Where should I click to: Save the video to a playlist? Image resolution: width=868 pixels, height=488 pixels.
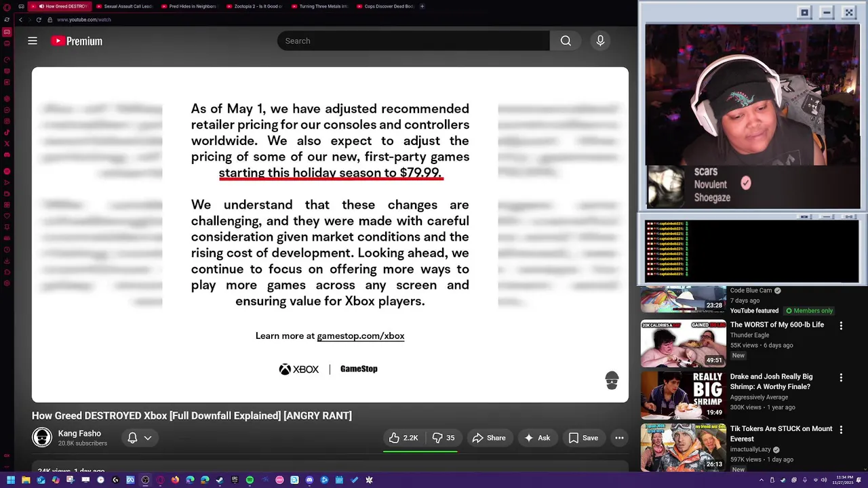tap(583, 438)
